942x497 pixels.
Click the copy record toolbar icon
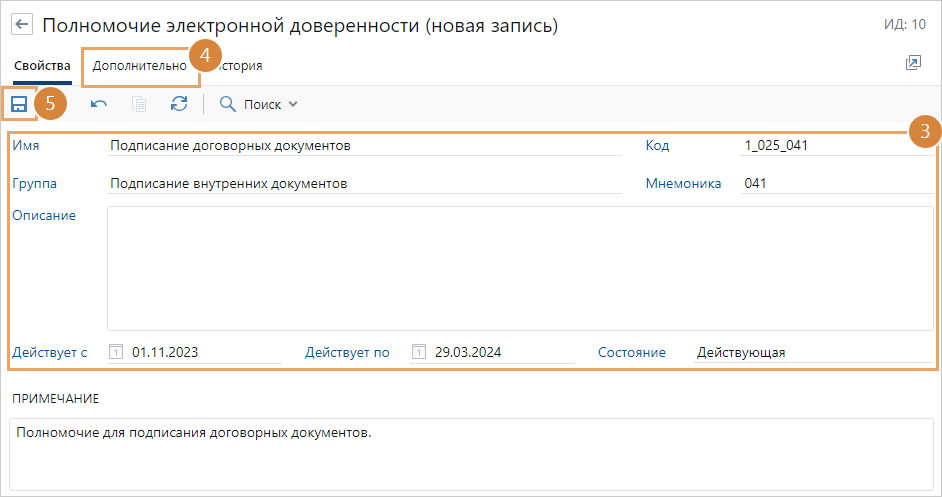pyautogui.click(x=139, y=104)
